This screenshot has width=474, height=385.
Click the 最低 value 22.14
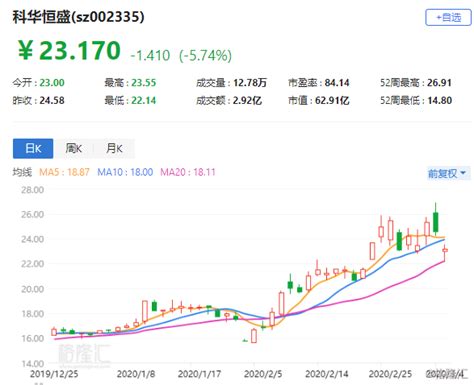[x=144, y=100]
